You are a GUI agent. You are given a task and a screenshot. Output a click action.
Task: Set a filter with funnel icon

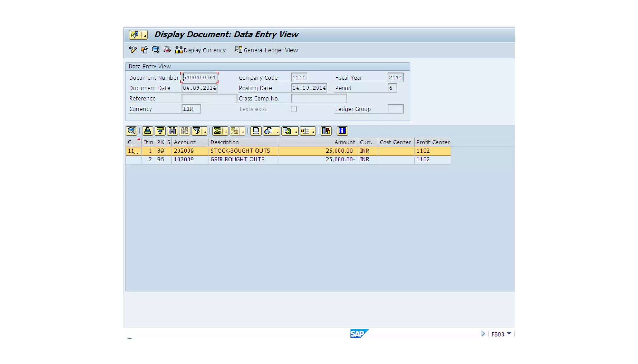click(x=197, y=131)
